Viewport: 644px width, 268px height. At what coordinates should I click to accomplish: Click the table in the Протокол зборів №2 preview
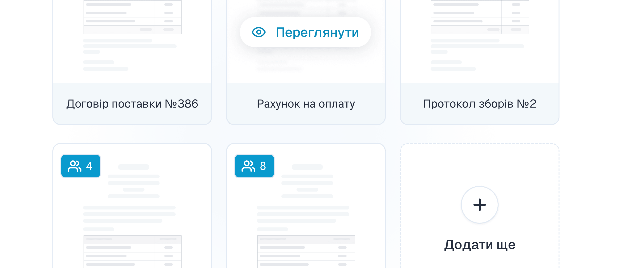[x=480, y=17]
